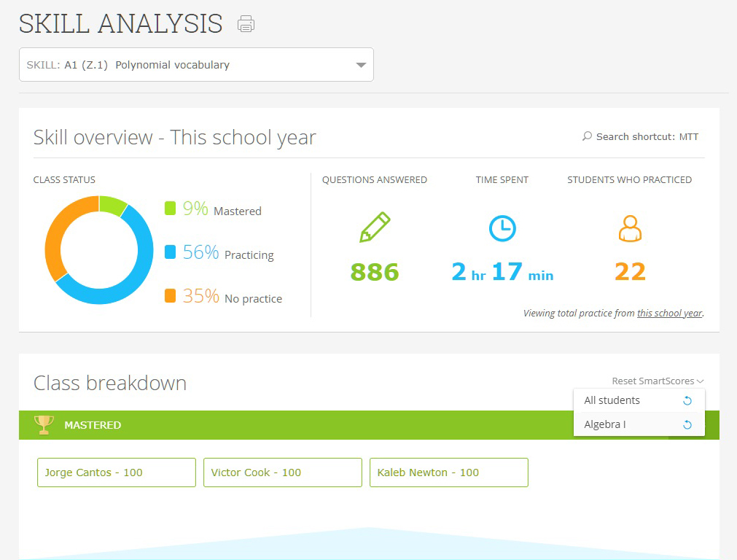Screen dimensions: 737x560
Task: Click reset icon next to Algebra I
Action: (687, 425)
